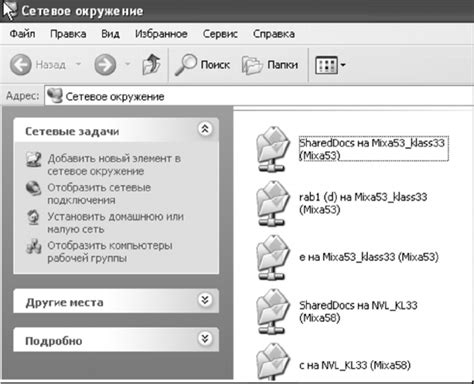Viewport: 474px width, 384px height.
Task: Open the Справка menu
Action: coord(274,34)
